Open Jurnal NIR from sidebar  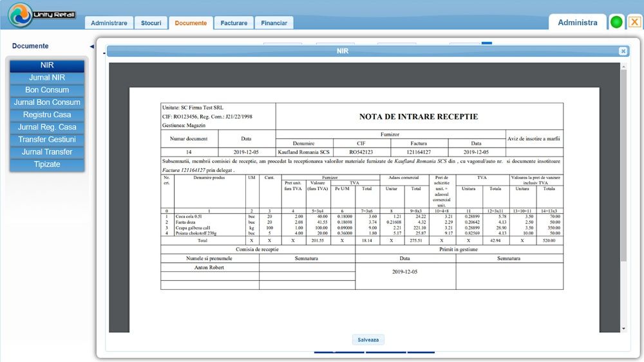(x=47, y=78)
